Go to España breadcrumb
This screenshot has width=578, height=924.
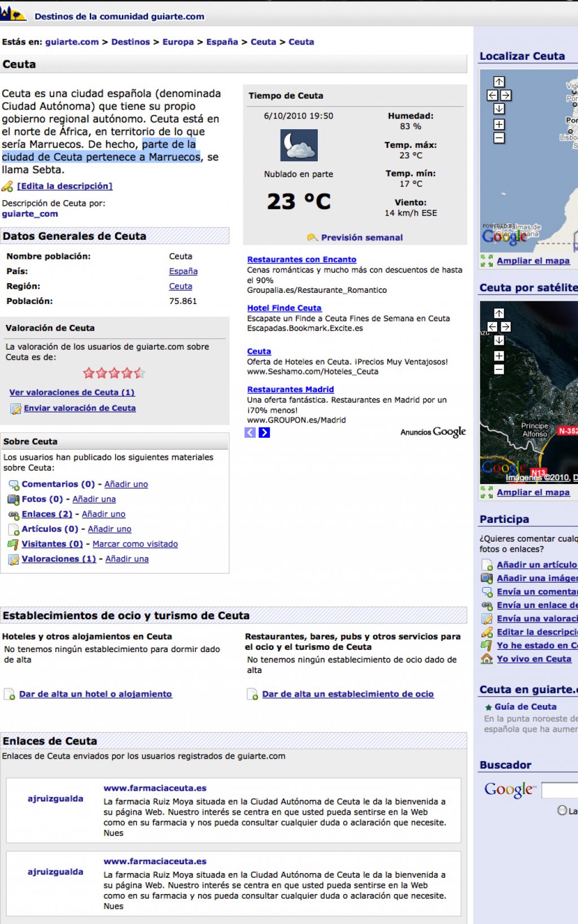click(222, 42)
